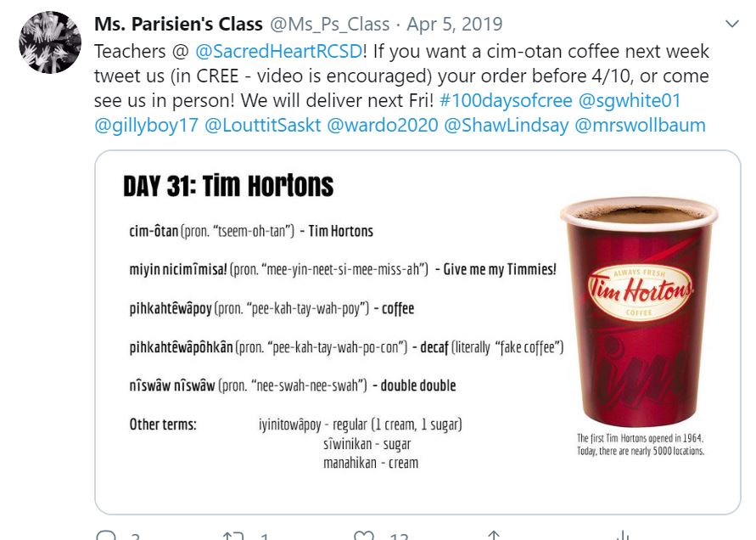
Task: Open the DAY 31 Tim Hortons image
Action: tap(417, 332)
